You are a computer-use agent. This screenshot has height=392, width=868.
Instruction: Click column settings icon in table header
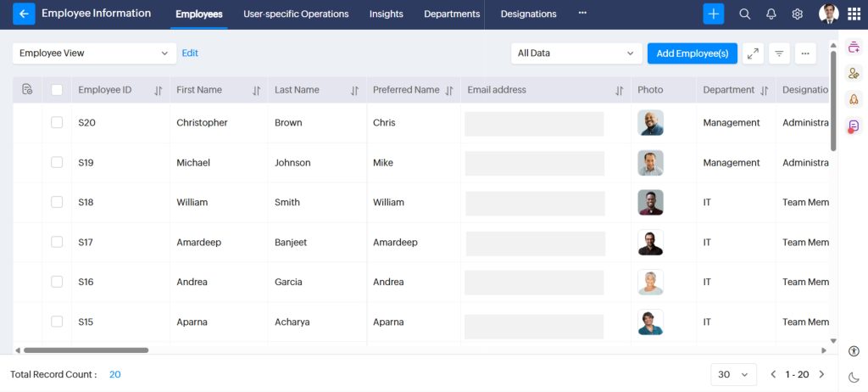[x=27, y=89]
